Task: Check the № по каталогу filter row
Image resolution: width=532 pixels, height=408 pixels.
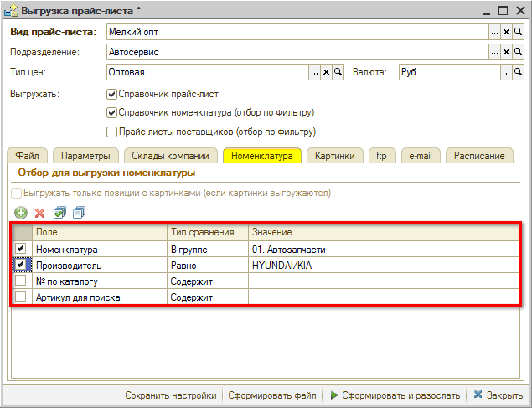Action: click(x=21, y=281)
